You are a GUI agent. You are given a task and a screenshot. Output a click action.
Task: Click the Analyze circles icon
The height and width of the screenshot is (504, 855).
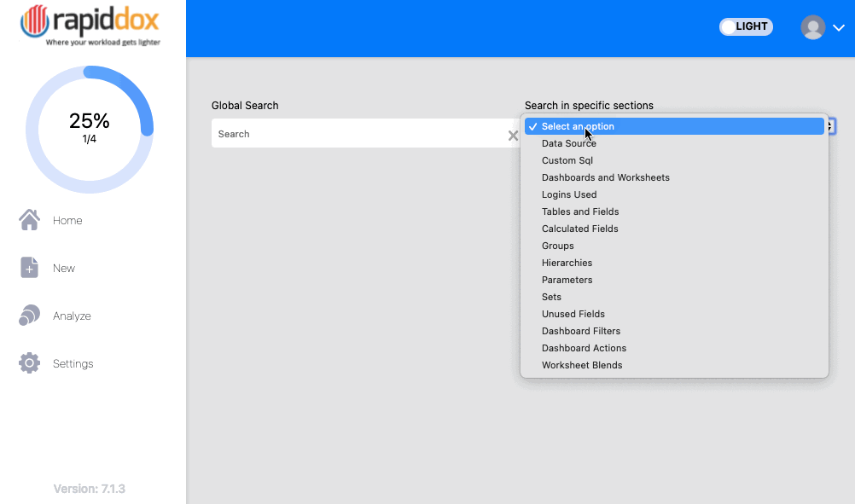pyautogui.click(x=30, y=315)
